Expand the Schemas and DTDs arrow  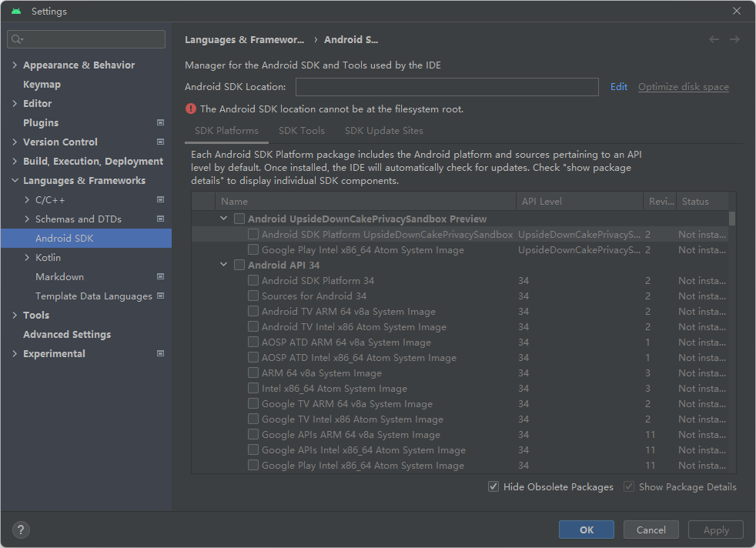pos(27,219)
